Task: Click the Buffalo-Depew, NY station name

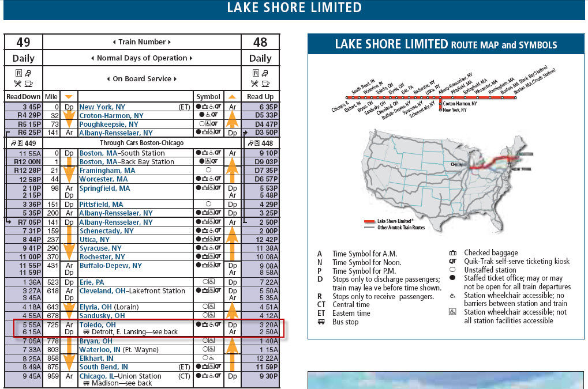Action: tap(110, 266)
